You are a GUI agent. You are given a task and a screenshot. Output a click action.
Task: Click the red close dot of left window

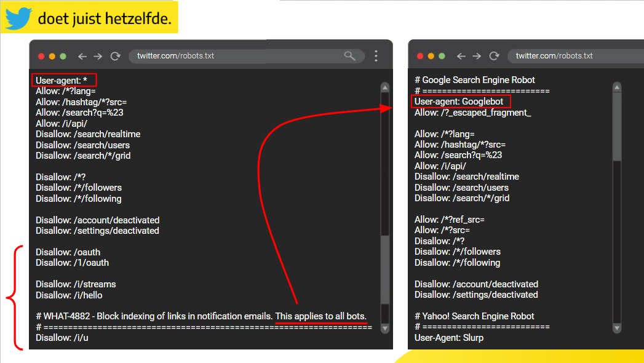click(x=41, y=56)
